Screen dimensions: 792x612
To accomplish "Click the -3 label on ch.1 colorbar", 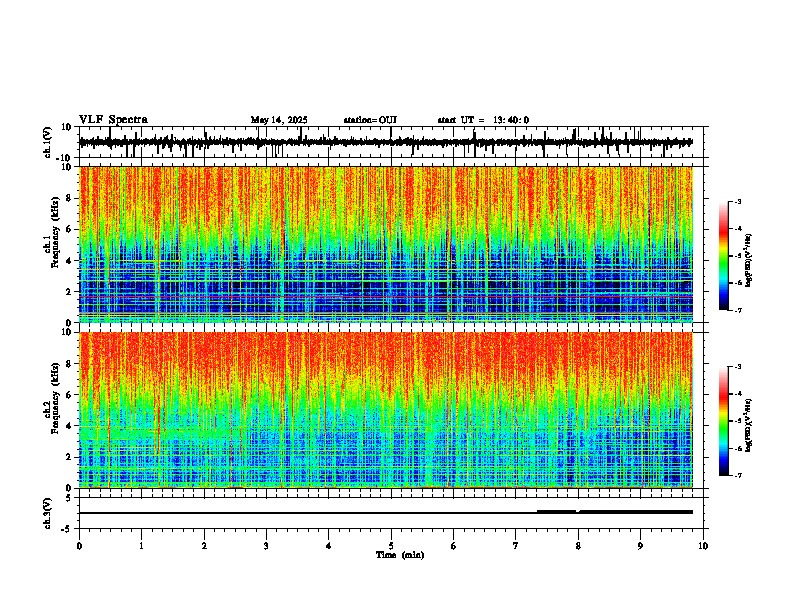I will click(x=737, y=202).
